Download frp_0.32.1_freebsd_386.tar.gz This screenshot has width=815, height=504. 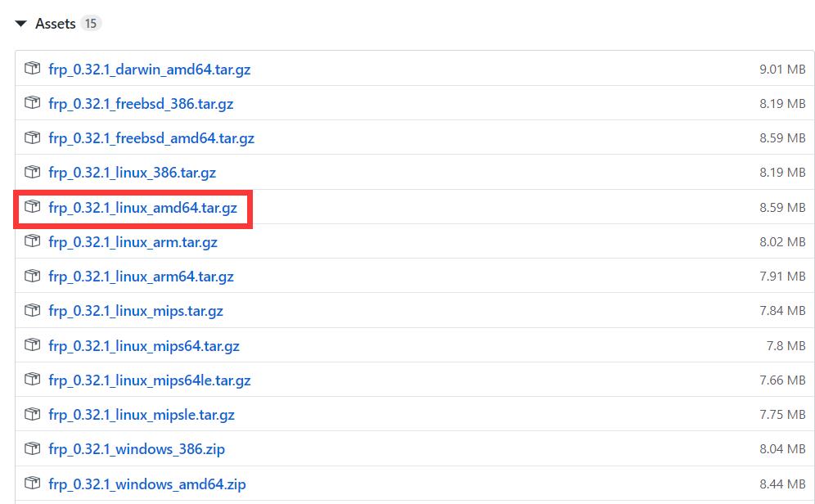coord(141,104)
